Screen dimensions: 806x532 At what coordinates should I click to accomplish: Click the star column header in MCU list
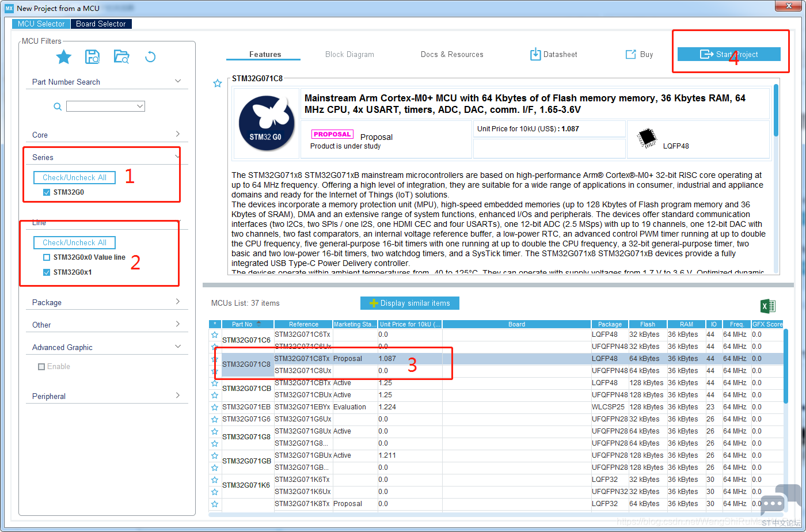[x=215, y=324]
